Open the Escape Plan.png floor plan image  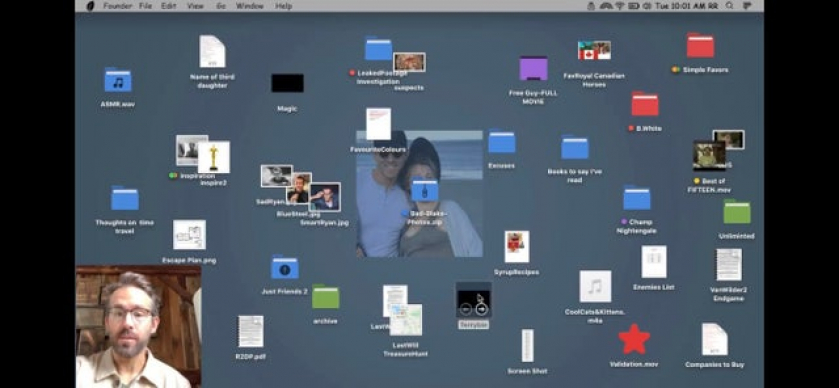pos(189,234)
